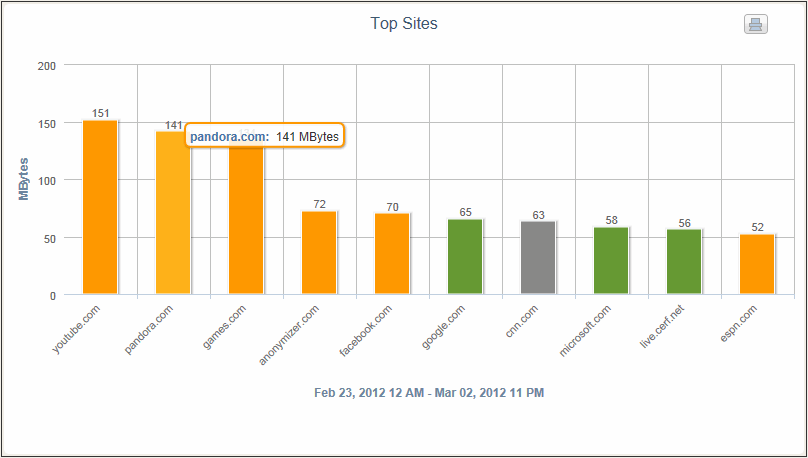Click the 58 value above microsoft.com
The image size is (808, 458).
click(611, 220)
